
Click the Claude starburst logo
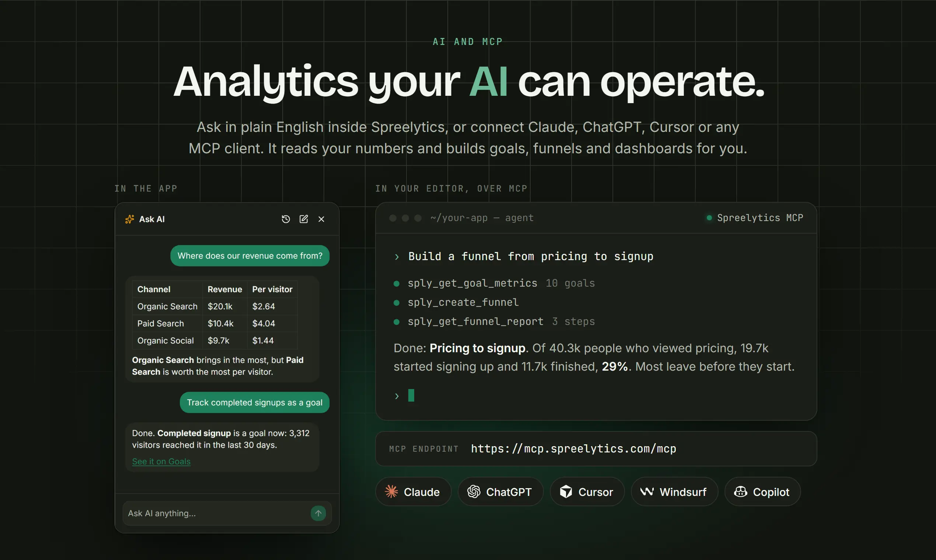point(391,491)
